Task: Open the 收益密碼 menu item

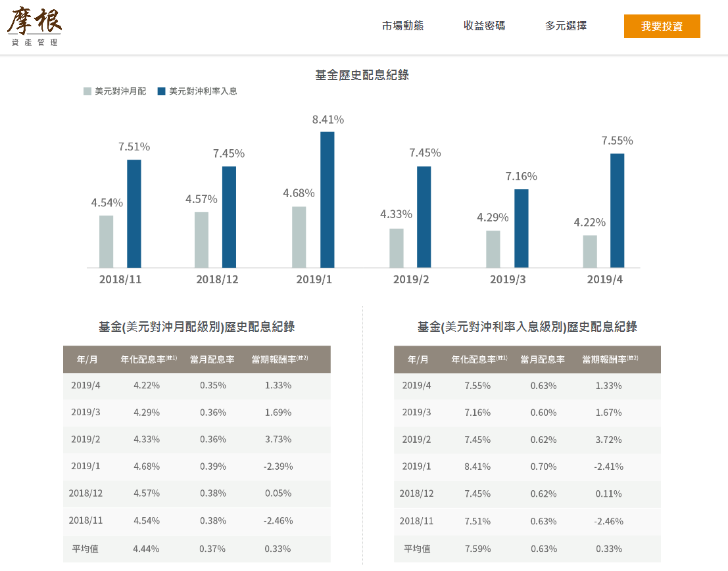Action: click(x=484, y=26)
